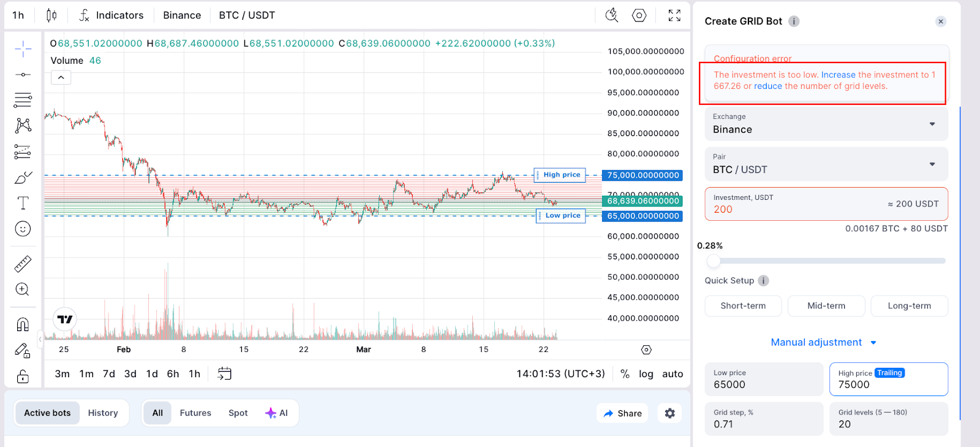Select the trend line drawing tool
The width and height of the screenshot is (980, 447).
23,75
